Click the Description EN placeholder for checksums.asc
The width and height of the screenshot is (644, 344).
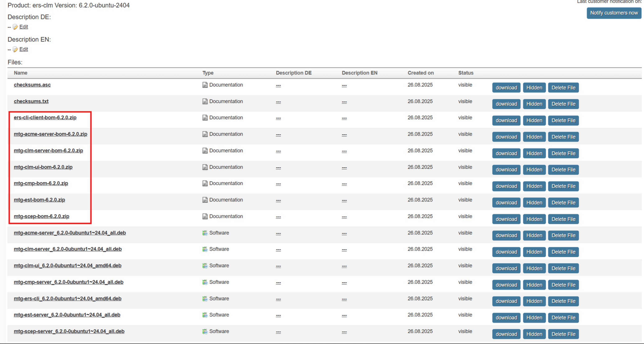(344, 86)
